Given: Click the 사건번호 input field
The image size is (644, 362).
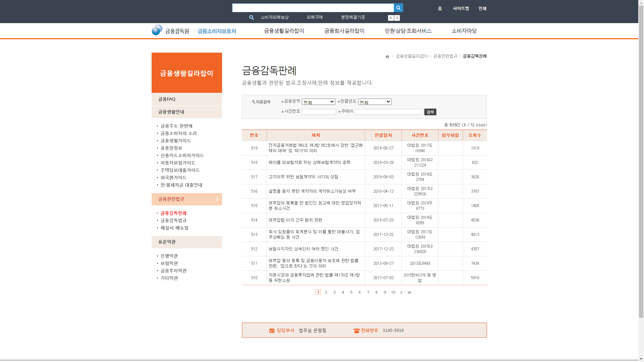Looking at the screenshot, I should (x=319, y=112).
